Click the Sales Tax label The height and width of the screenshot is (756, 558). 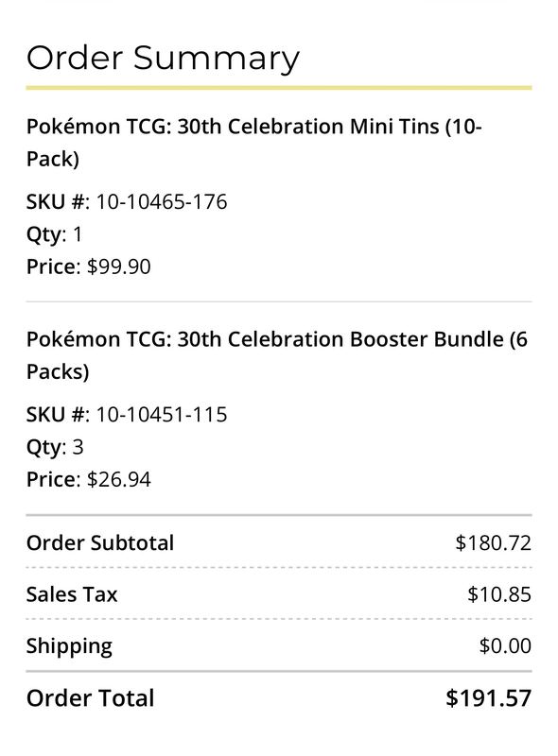tap(72, 594)
